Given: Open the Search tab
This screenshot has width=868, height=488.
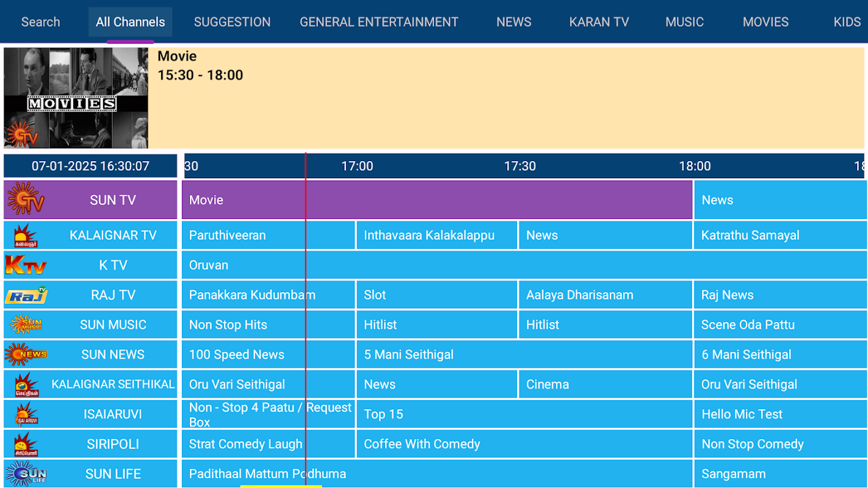Looking at the screenshot, I should click(40, 22).
